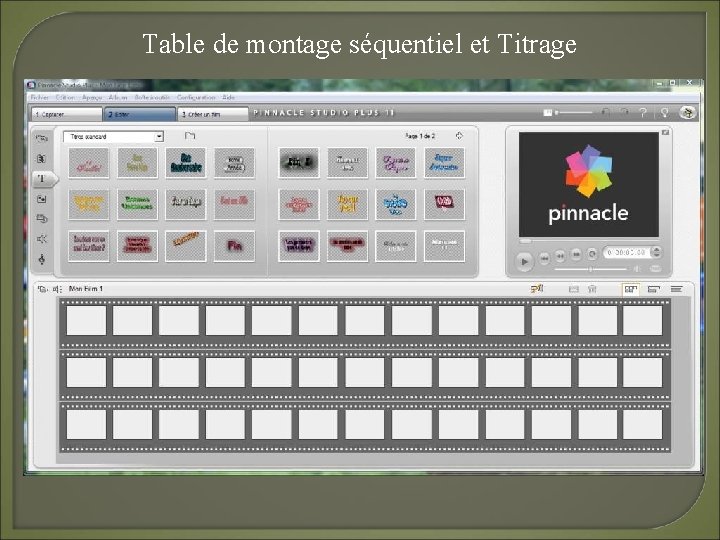Switch to text list view
Viewport: 720px width, 540px height.
pyautogui.click(x=676, y=289)
